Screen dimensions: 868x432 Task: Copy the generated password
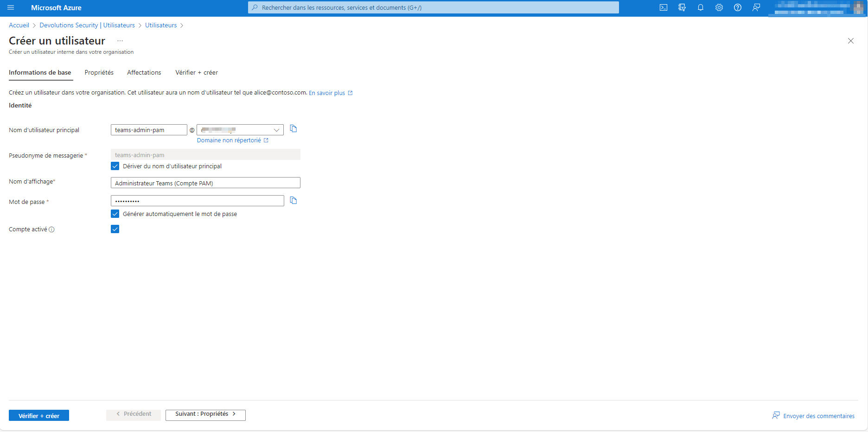(294, 201)
